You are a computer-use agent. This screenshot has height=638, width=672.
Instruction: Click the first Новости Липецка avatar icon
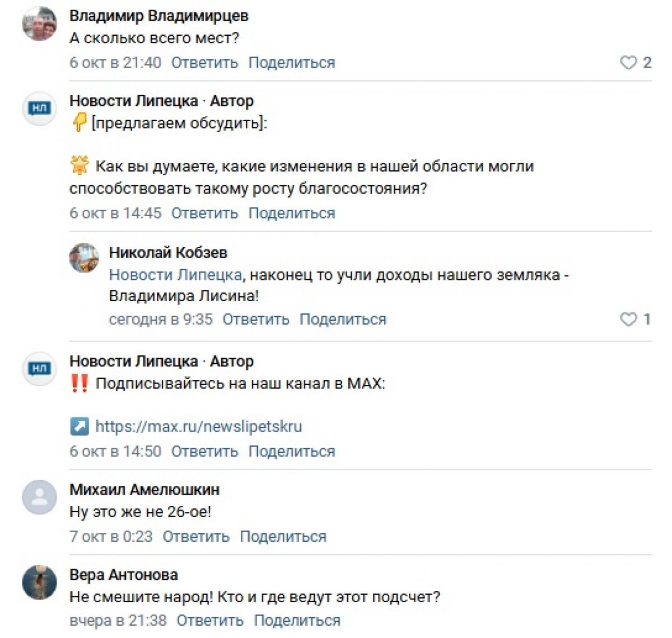39,108
